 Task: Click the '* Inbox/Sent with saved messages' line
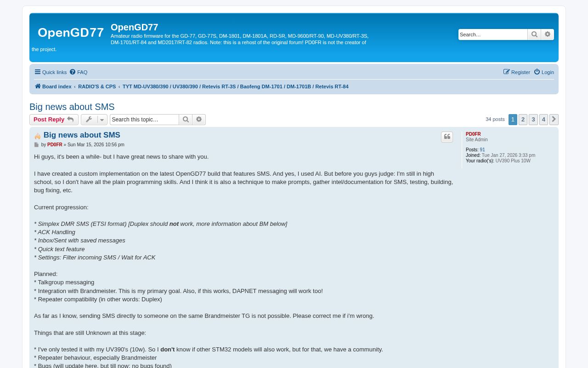[x=79, y=241]
